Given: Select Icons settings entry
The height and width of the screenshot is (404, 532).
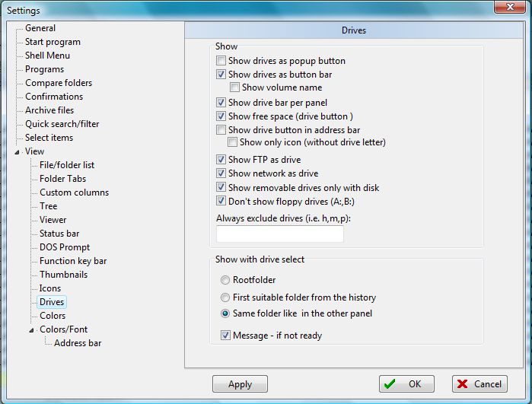Looking at the screenshot, I should pyautogui.click(x=50, y=288).
